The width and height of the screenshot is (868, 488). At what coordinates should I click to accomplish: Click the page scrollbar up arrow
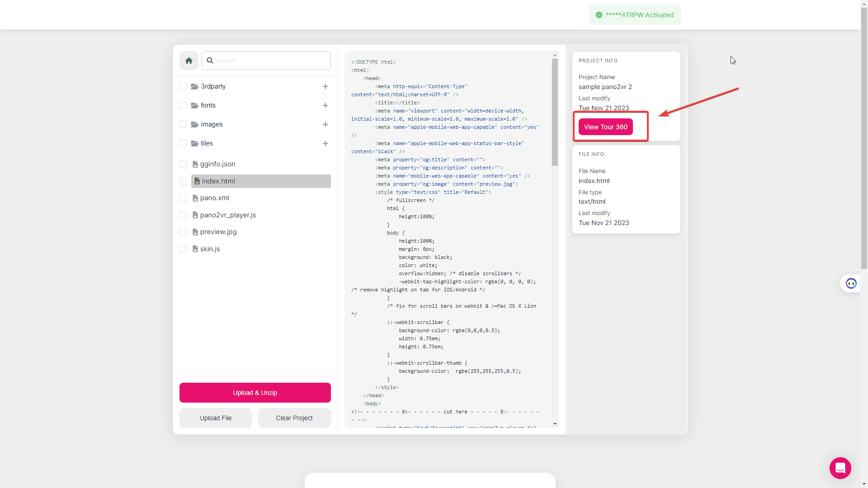coord(864,3)
